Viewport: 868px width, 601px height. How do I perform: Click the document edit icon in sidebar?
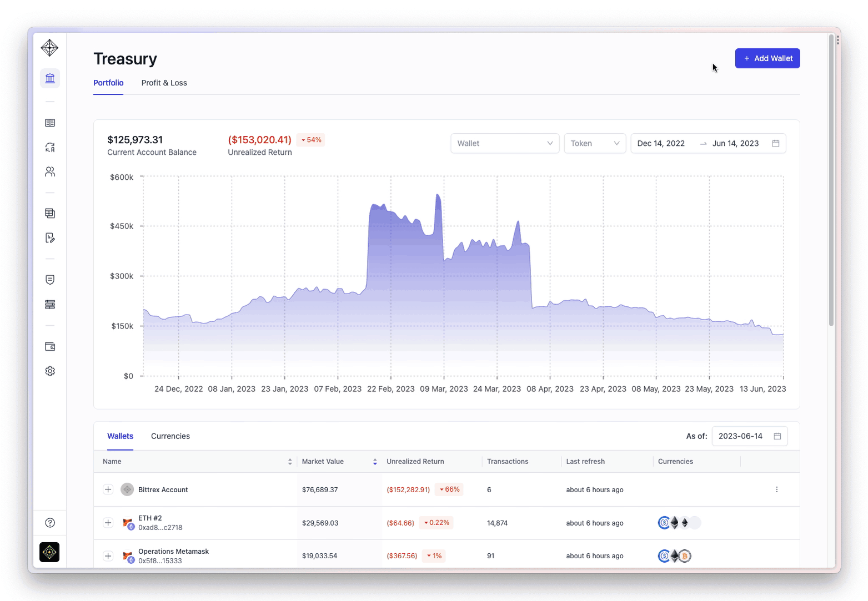click(x=50, y=238)
